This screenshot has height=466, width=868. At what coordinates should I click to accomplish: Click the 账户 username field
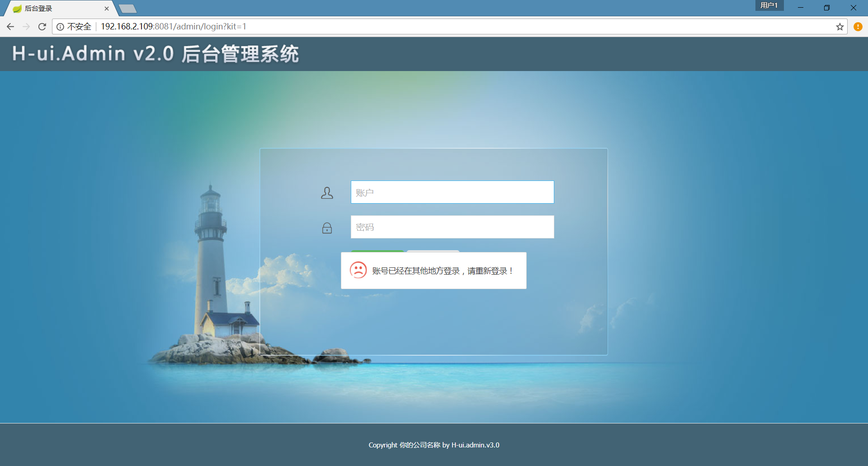tap(452, 192)
